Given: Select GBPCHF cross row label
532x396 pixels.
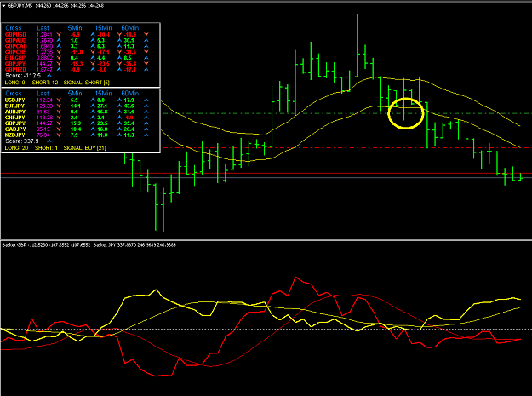Looking at the screenshot, I should (15, 52).
